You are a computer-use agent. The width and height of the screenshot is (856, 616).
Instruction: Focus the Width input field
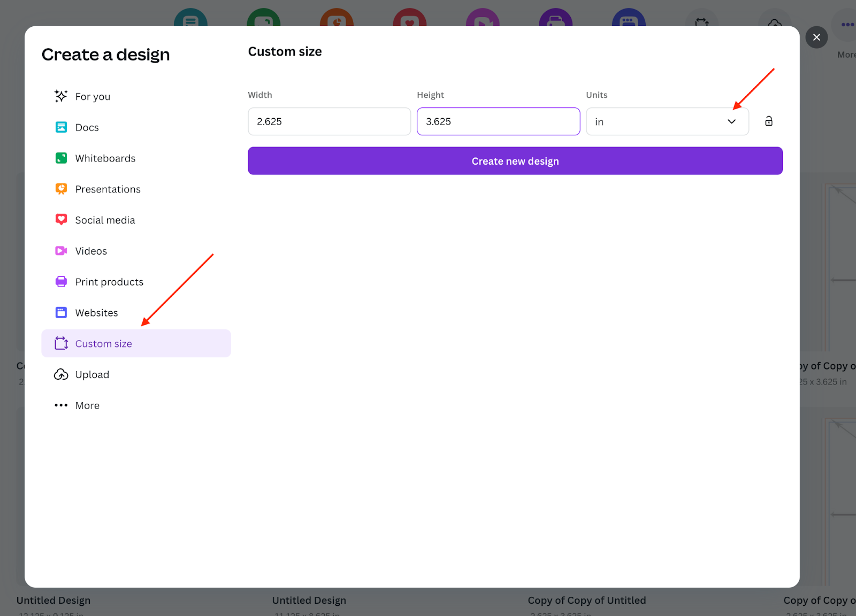329,121
